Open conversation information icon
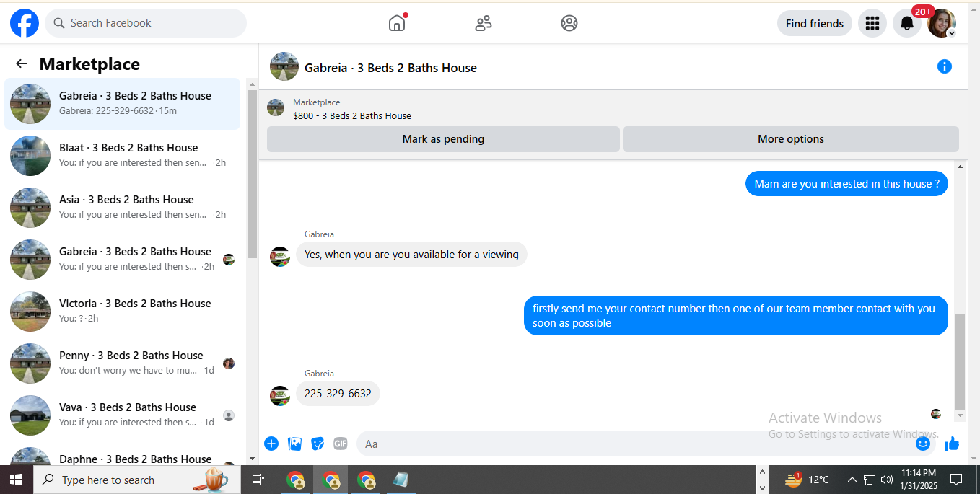Screen dimensions: 980x494 945,66
